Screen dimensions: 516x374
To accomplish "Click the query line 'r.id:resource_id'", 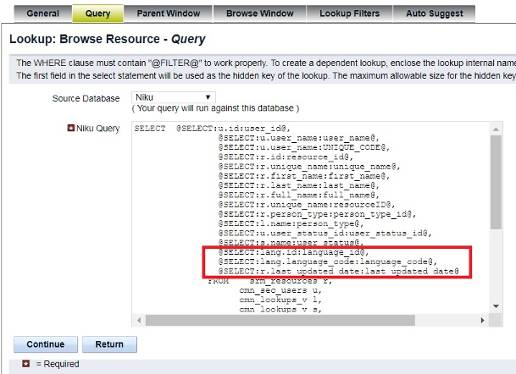I will pos(285,157).
